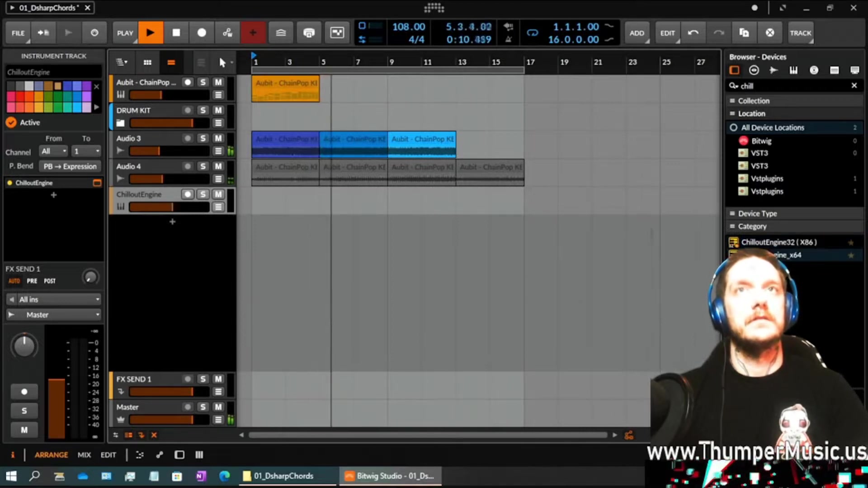This screenshot has width=868, height=488.
Task: Click the orange Play transport button
Action: [151, 33]
